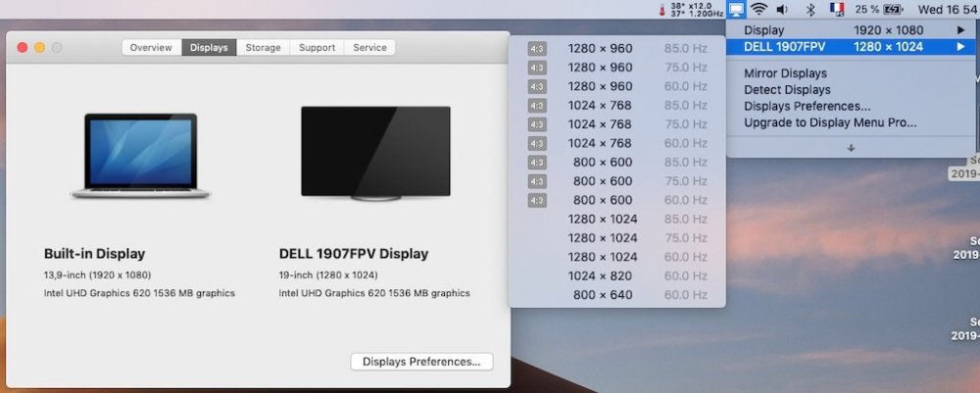
Task: Select 1280 × 960 at 75.0 Hz
Action: [x=616, y=68]
